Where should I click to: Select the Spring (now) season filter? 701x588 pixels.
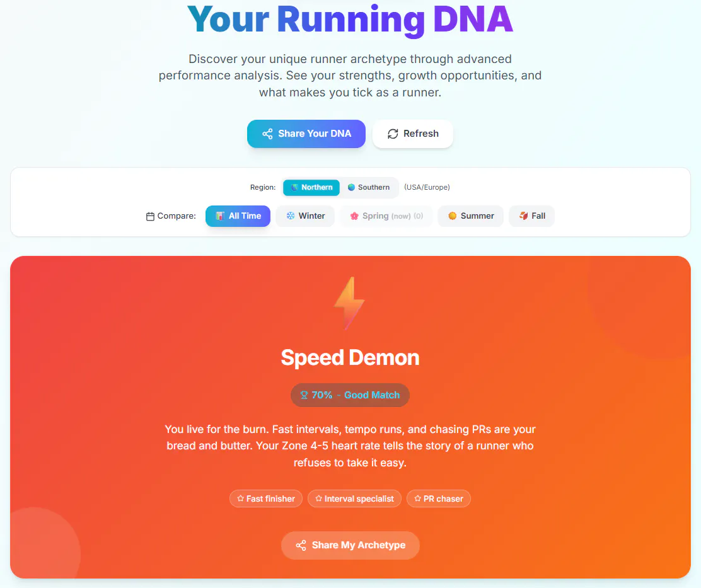(x=386, y=216)
